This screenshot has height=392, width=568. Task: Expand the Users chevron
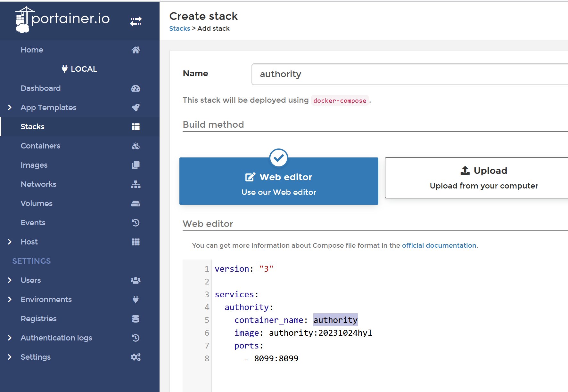coord(10,280)
